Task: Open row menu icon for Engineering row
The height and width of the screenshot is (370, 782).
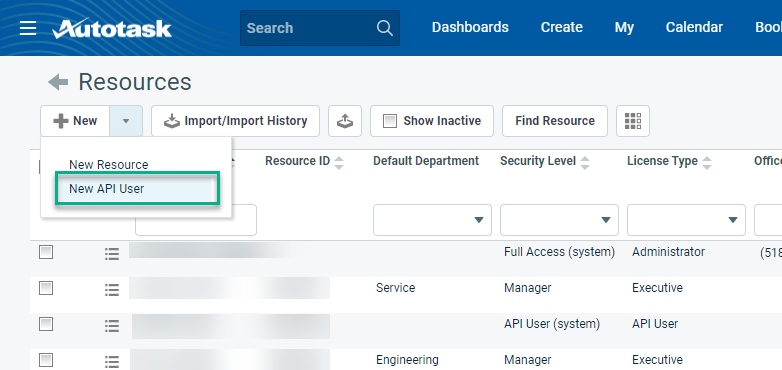Action: (x=112, y=362)
